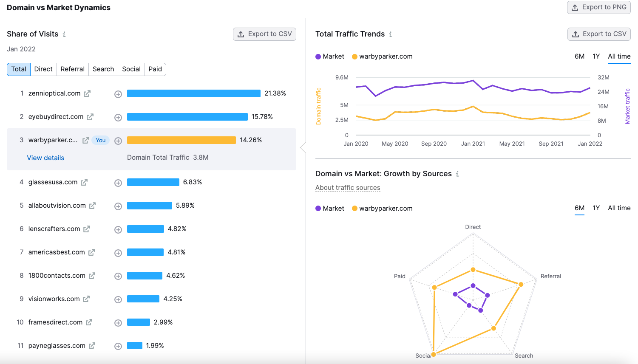Image resolution: width=638 pixels, height=364 pixels.
Task: Set Traffic Trends range to 6M
Action: coord(579,56)
